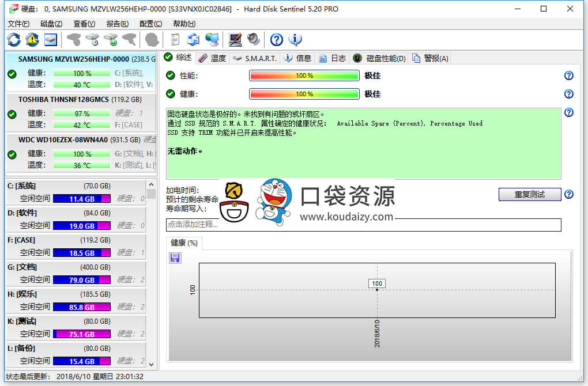Image resolution: width=588 pixels, height=386 pixels.
Task: Open the 文件(F) menu
Action: (x=19, y=24)
